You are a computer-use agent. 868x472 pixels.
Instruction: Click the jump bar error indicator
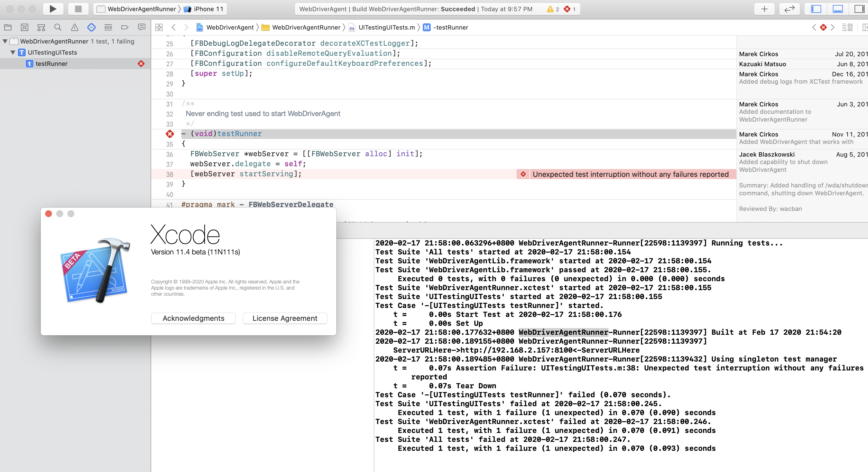pos(823,27)
